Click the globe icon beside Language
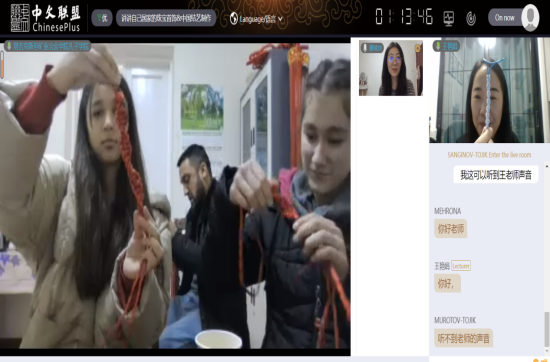Screen dimensions: 550x362 click(x=234, y=18)
